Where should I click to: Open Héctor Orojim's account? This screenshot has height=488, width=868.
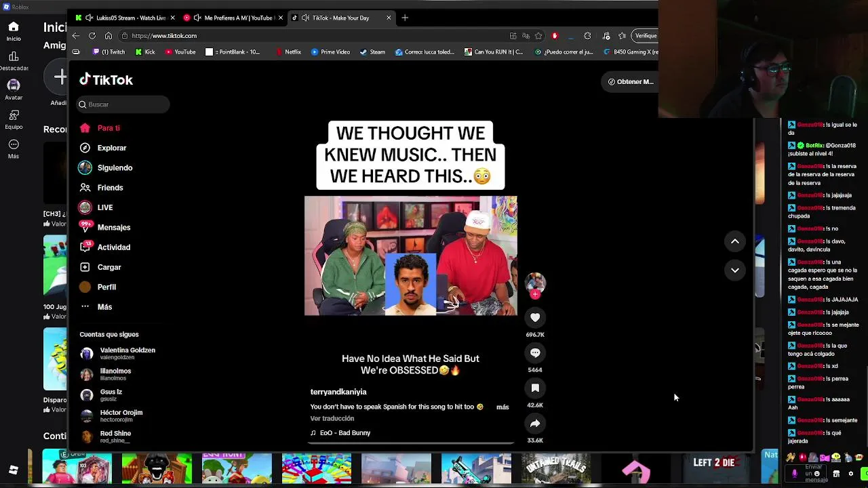[112, 415]
